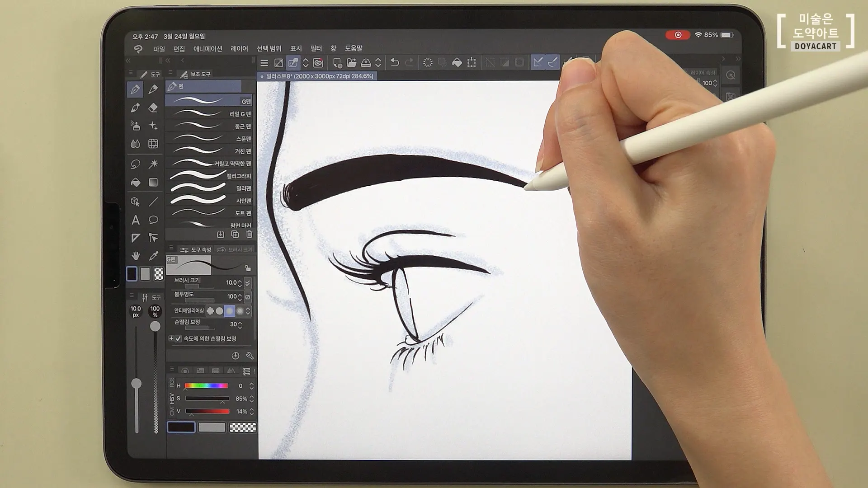
Task: Select the Object operation tool
Action: [135, 202]
